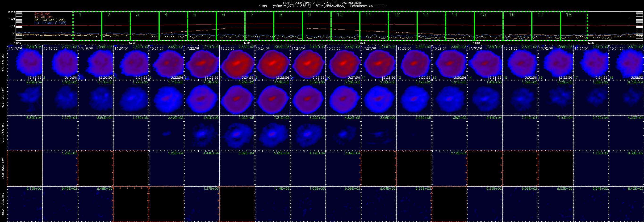644x222 pixels.
Task: Open the 50-100 keV image labeled 1.27E+03
Action: point(202,204)
